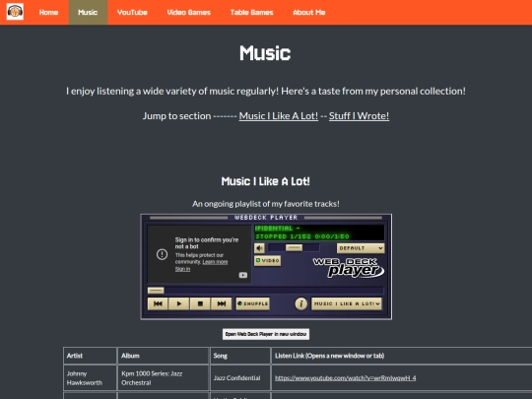Screen dimensions: 532x399
Task: Play the current track
Action: 179,303
